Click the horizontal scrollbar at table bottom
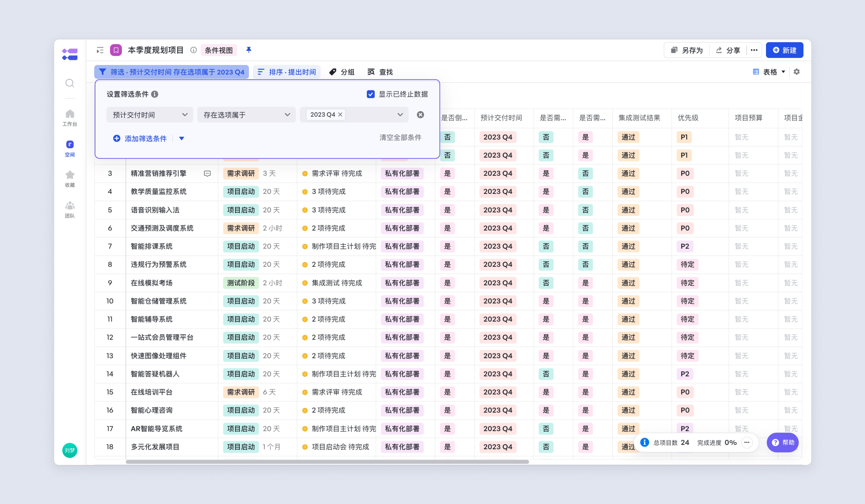The height and width of the screenshot is (504, 865). tap(327, 462)
